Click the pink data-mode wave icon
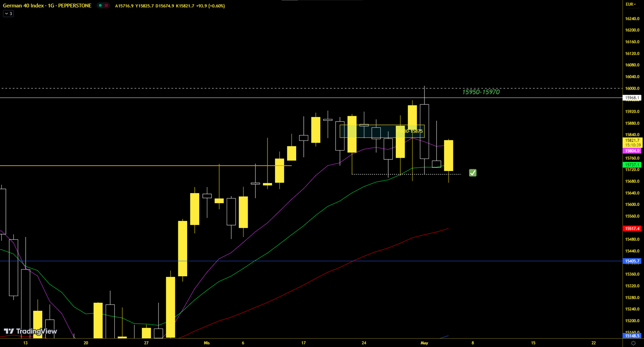The height and width of the screenshot is (347, 644). 106,6
